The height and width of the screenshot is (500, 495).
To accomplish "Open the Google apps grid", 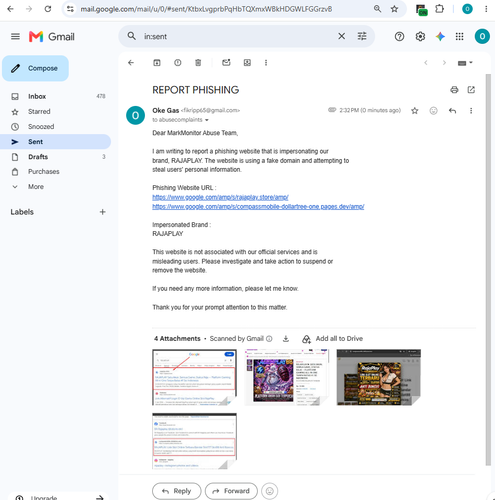I will (460, 36).
